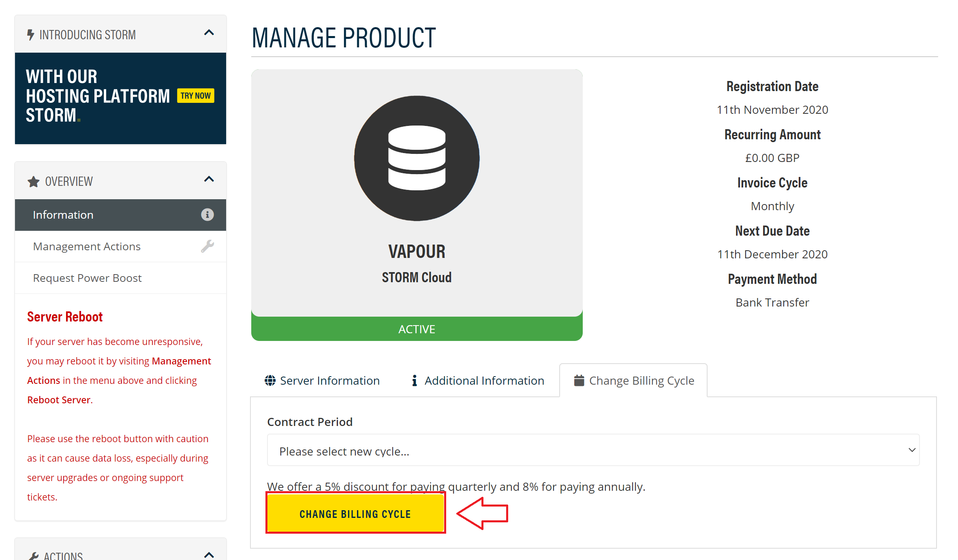
Task: Click the 'i' icon on Additional Information tab
Action: tap(414, 381)
